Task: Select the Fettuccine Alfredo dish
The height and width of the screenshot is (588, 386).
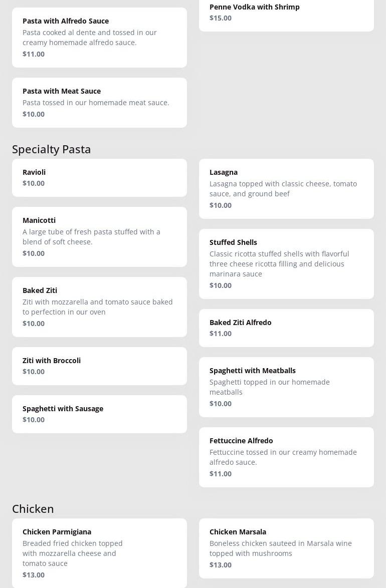Action: coord(286,457)
